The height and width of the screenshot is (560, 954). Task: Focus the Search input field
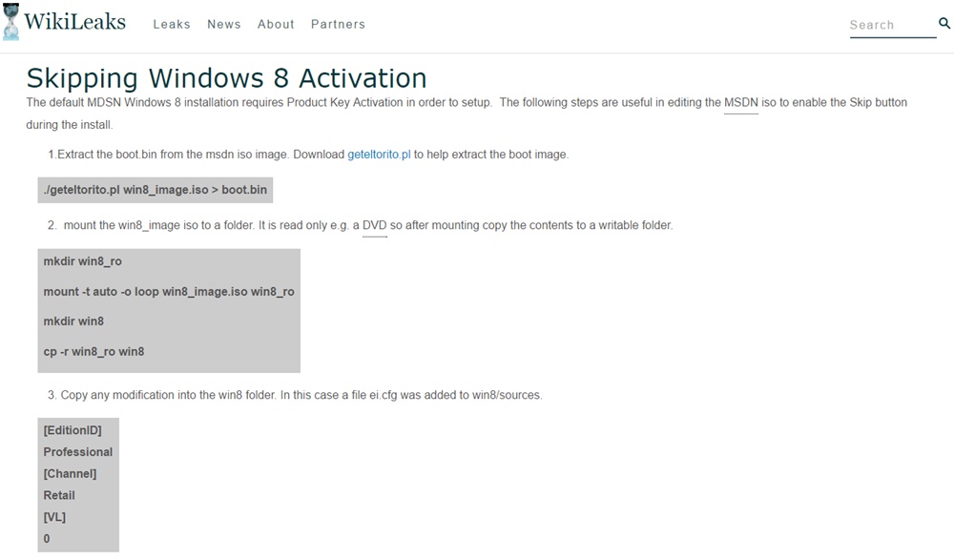pos(893,25)
